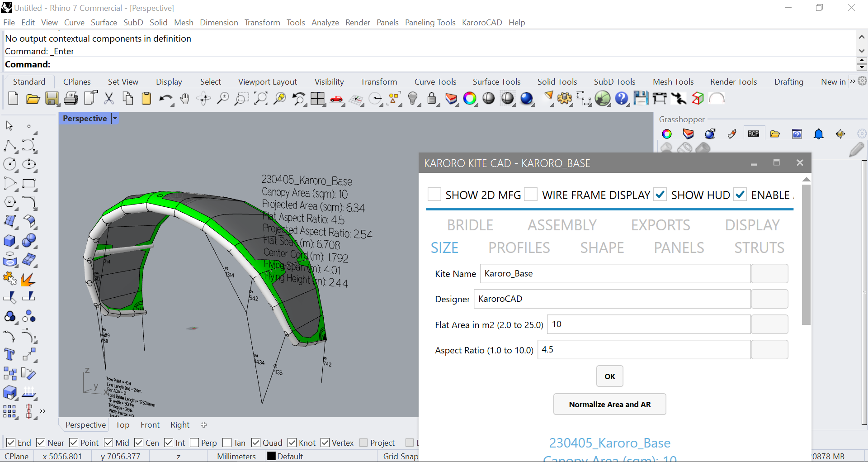Open Grasshopper panel settings gear
This screenshot has height=462, width=868.
click(862, 133)
